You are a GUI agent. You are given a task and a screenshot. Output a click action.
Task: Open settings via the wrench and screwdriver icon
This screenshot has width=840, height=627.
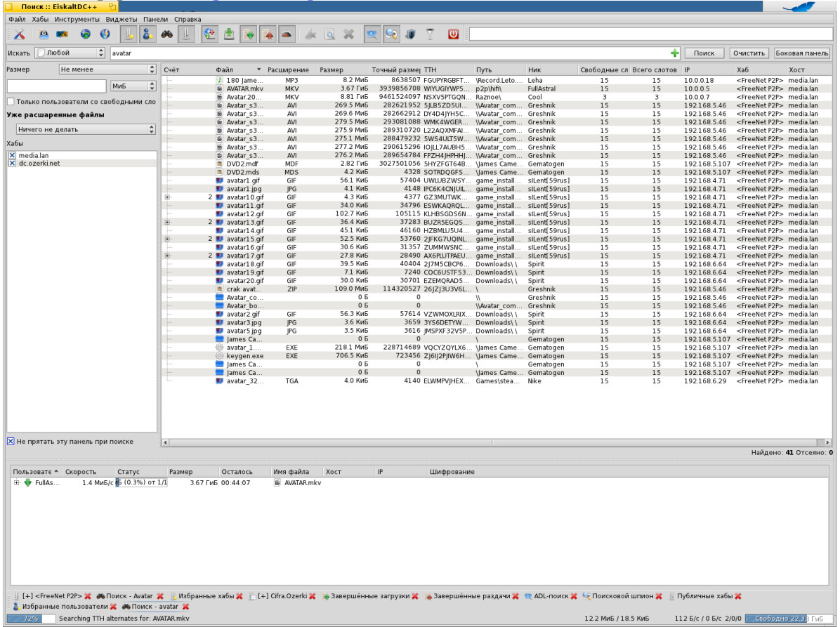pos(20,34)
